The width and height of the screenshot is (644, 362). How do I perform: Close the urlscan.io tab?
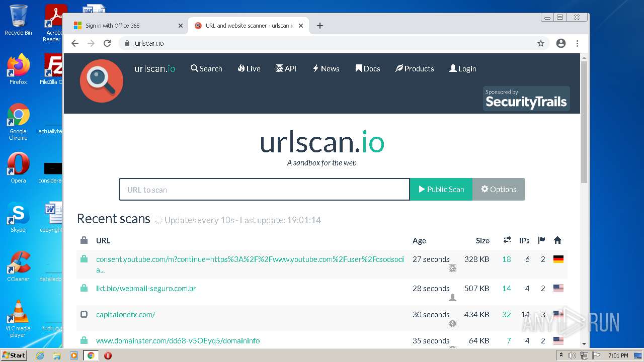pyautogui.click(x=301, y=26)
